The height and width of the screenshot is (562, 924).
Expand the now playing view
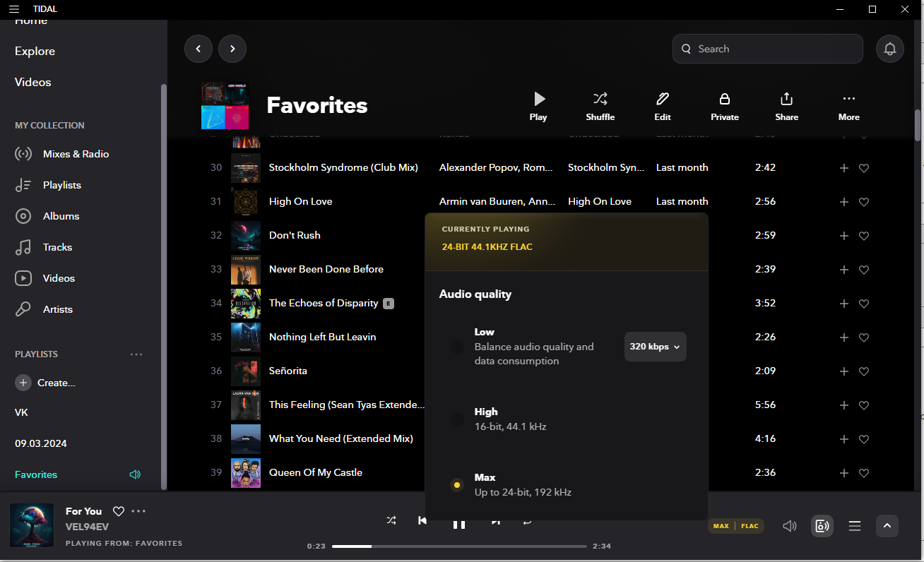click(887, 526)
